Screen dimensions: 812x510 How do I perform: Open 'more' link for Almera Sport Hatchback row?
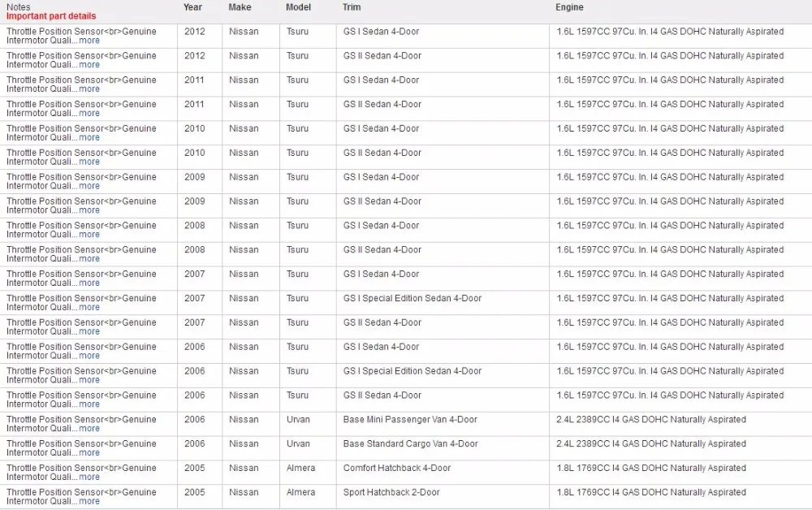89,502
